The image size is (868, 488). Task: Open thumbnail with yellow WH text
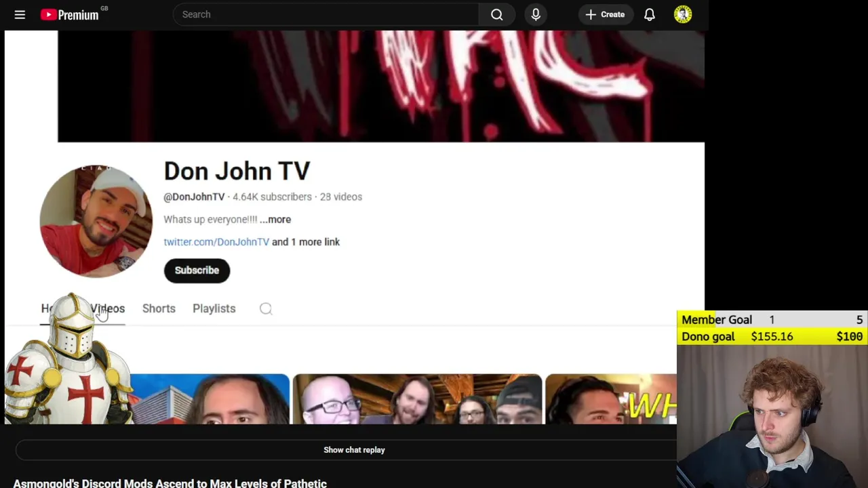[x=611, y=399]
